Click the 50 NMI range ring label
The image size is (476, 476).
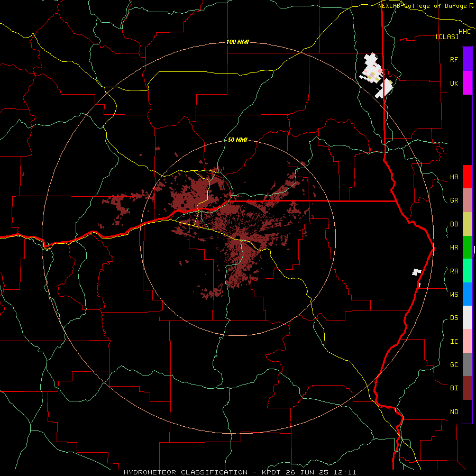[237, 140]
